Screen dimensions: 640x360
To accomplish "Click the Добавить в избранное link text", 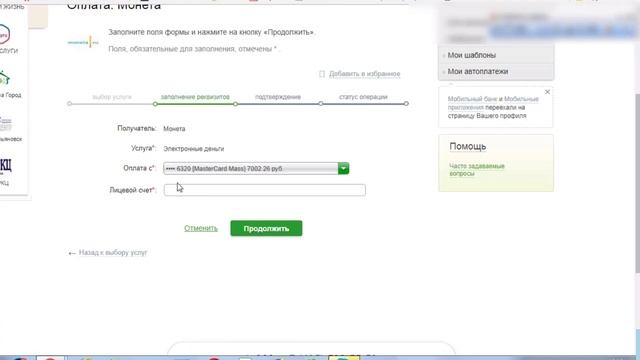I will coord(364,74).
